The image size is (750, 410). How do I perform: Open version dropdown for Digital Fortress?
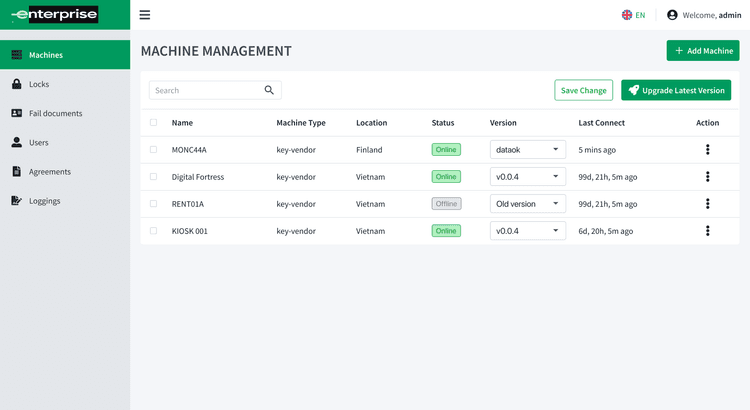pos(528,177)
